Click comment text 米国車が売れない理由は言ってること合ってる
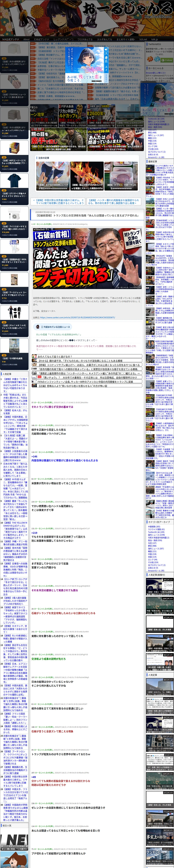This screenshot has height=868, width=174. pos(57,483)
